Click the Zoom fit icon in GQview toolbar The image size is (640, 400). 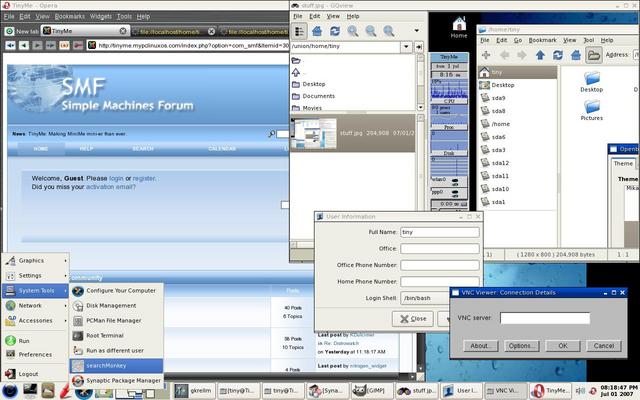click(x=389, y=31)
